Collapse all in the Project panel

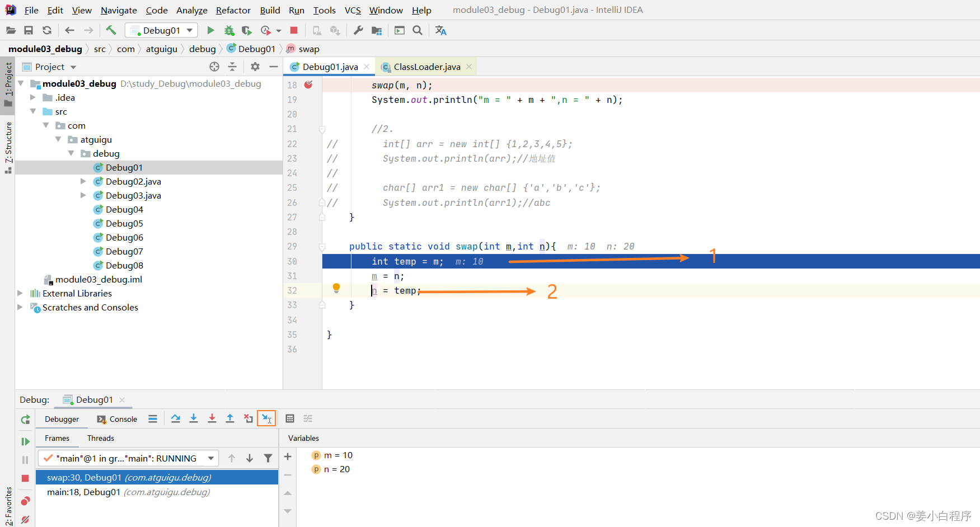tap(232, 67)
